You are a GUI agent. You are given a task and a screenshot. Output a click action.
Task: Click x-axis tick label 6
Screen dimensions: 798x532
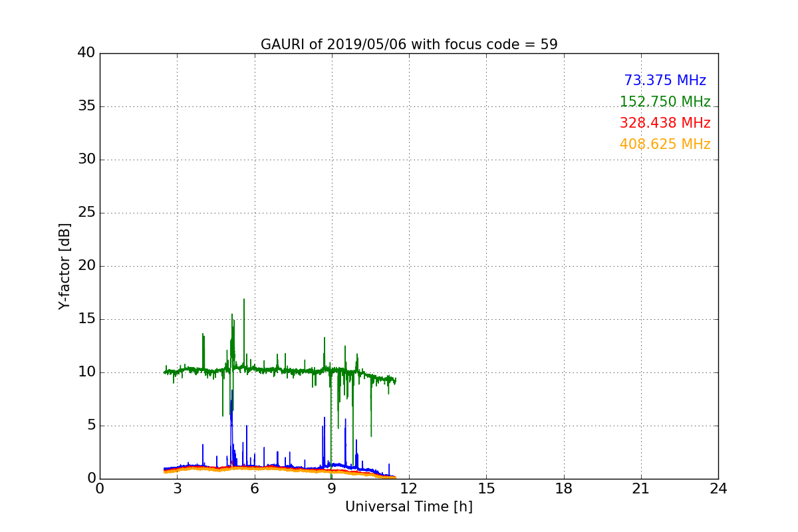pos(255,489)
